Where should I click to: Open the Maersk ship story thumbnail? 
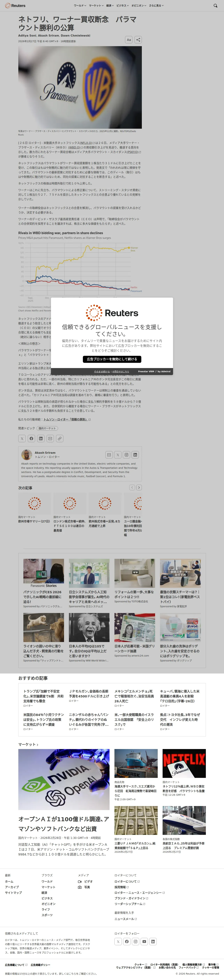coord(136,764)
